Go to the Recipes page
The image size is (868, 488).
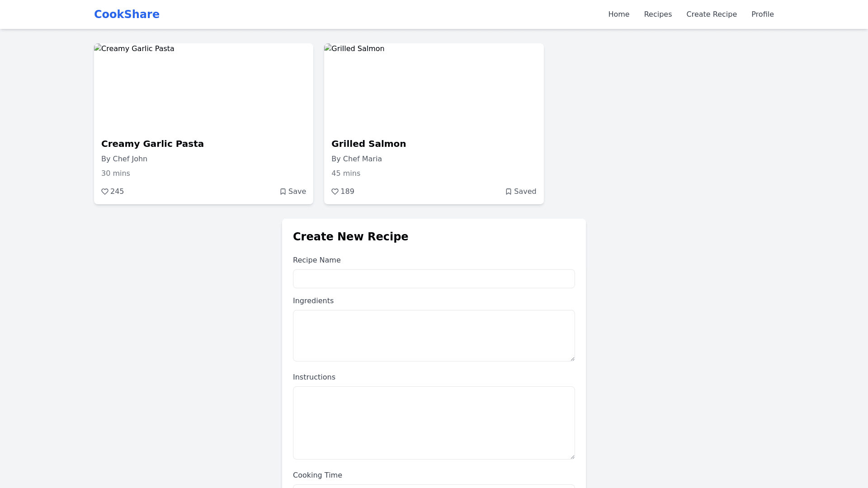coord(658,14)
